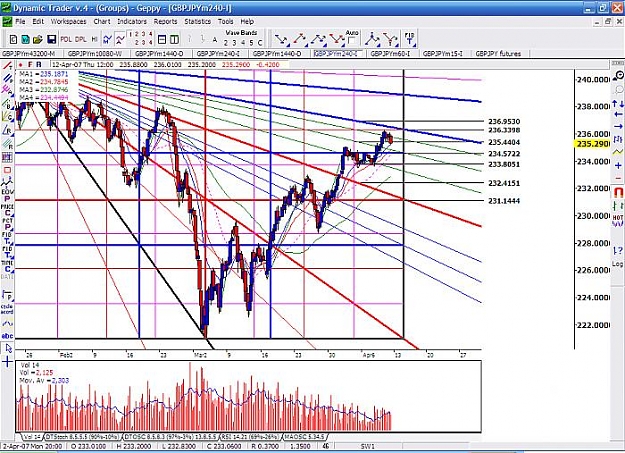This screenshot has width=625, height=453.
Task: Switch to the DTStoch 8.5.5.5 indicator tab
Action: 82,437
